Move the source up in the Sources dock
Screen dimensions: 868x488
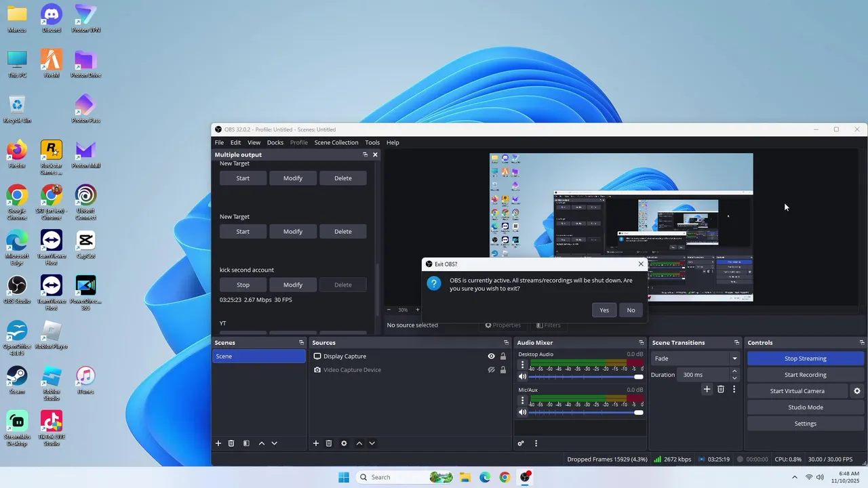click(x=359, y=443)
